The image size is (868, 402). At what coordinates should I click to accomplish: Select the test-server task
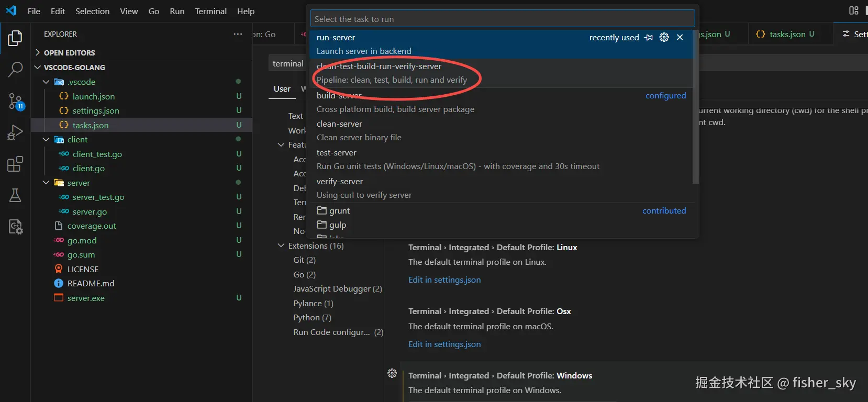coord(502,159)
